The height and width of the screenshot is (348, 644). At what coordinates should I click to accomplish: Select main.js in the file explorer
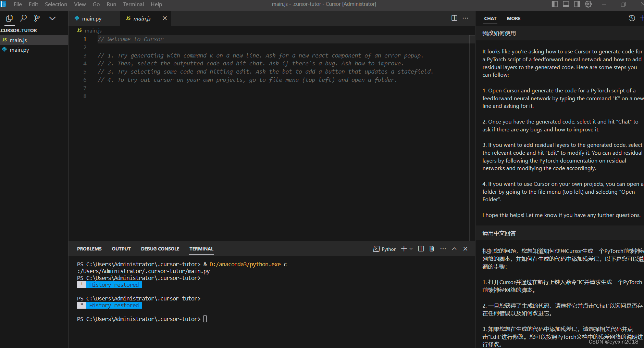(x=34, y=40)
